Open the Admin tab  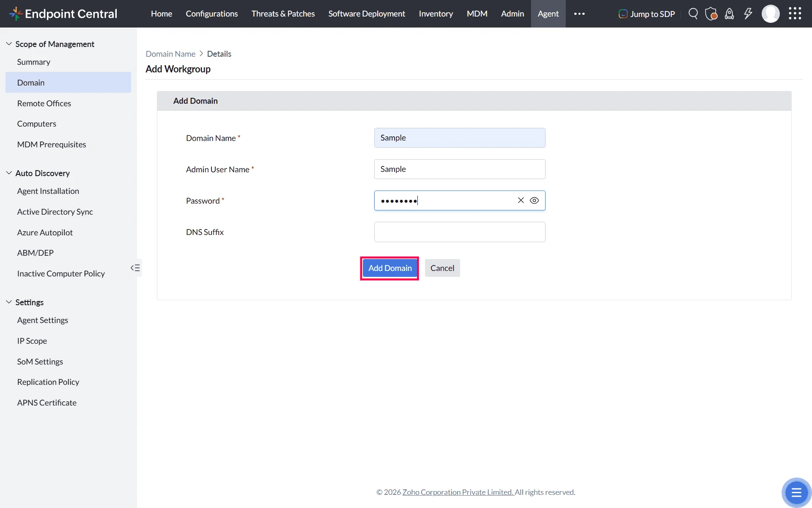click(x=513, y=14)
